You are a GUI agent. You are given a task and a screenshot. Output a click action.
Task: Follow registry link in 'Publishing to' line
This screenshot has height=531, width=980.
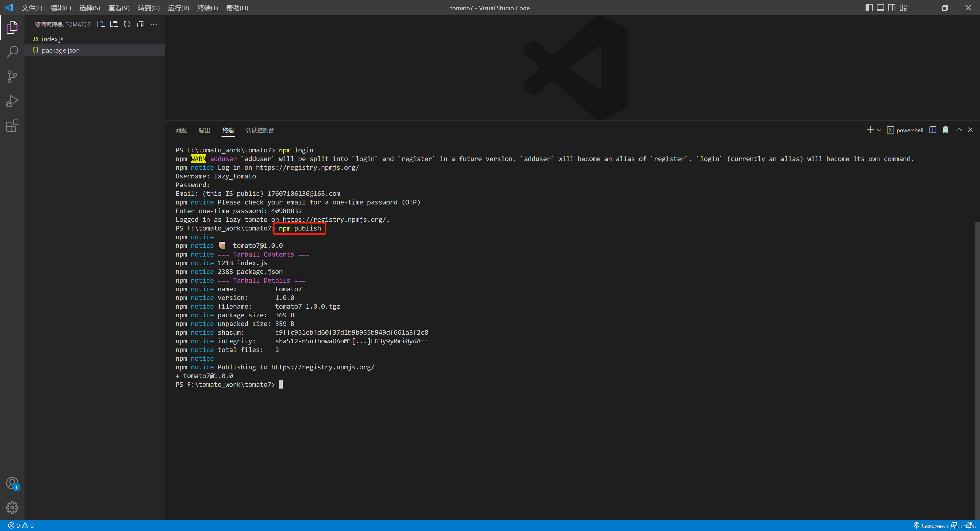[x=323, y=367]
